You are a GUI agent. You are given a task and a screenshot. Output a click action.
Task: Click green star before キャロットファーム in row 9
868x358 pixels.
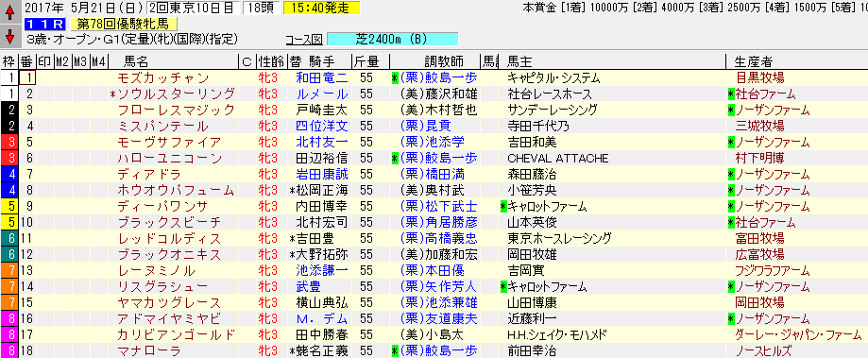coord(503,206)
